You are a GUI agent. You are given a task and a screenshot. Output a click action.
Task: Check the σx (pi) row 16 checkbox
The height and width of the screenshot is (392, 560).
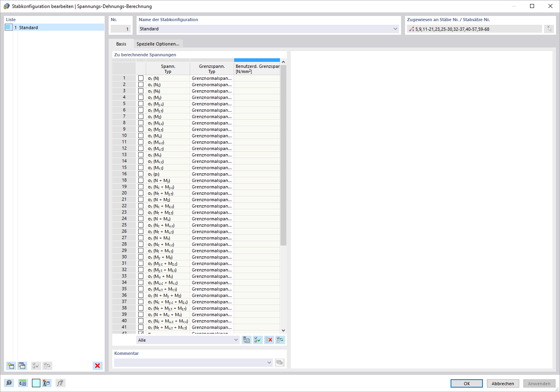[x=141, y=174]
